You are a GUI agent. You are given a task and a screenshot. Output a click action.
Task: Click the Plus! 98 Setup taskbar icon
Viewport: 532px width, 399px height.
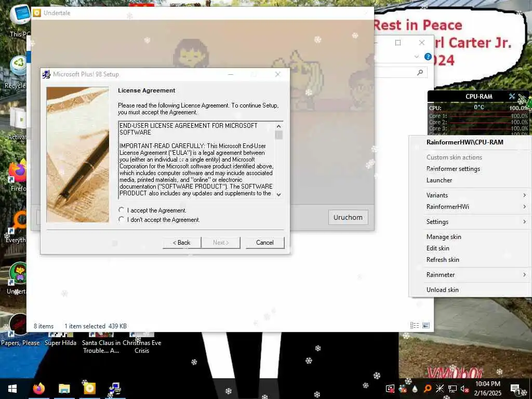click(x=115, y=389)
